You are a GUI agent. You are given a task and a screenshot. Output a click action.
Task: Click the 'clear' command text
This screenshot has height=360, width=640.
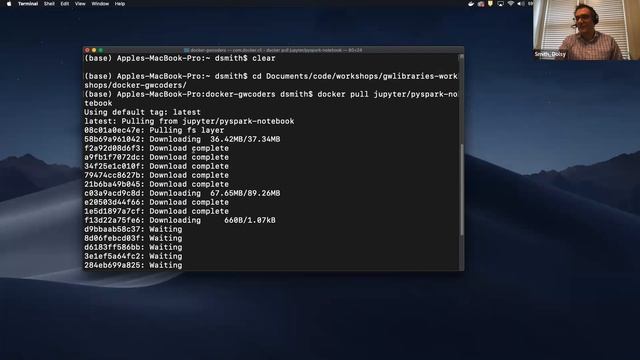pos(264,58)
